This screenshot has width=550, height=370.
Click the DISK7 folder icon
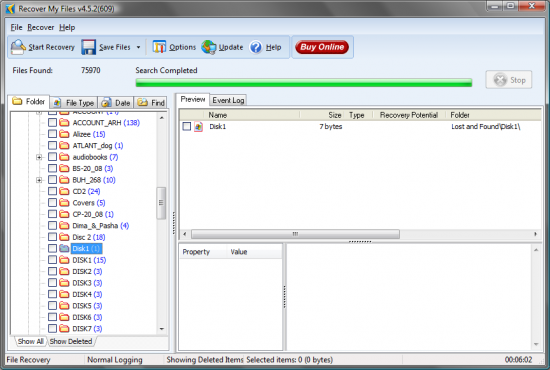64,328
